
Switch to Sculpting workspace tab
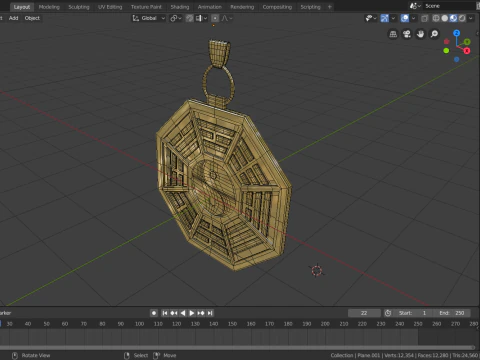point(79,7)
